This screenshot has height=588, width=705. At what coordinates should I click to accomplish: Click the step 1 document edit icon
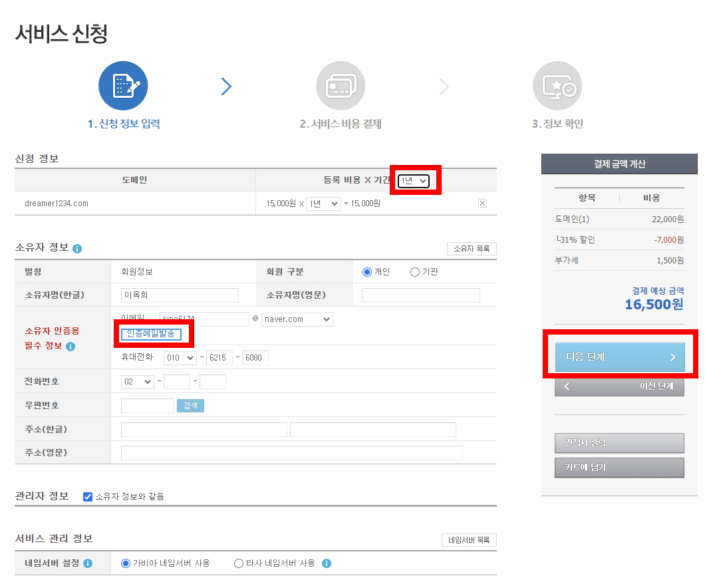point(123,85)
